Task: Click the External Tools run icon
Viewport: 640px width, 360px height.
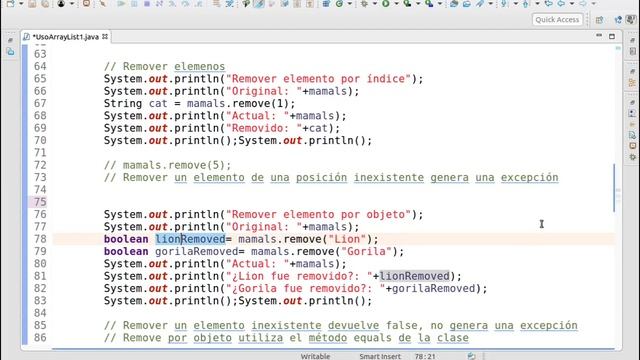Action: pyautogui.click(x=429, y=4)
